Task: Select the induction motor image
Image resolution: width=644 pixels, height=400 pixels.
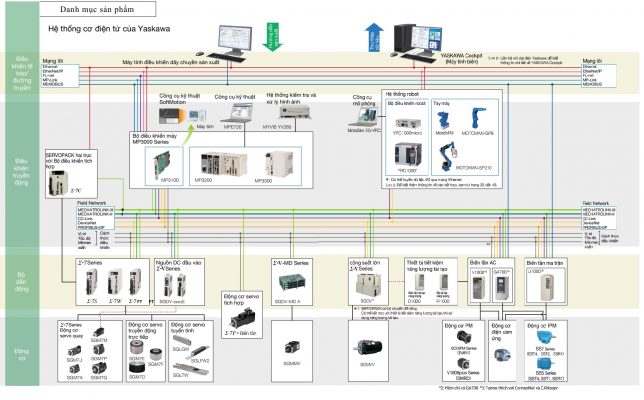Action: point(502,356)
